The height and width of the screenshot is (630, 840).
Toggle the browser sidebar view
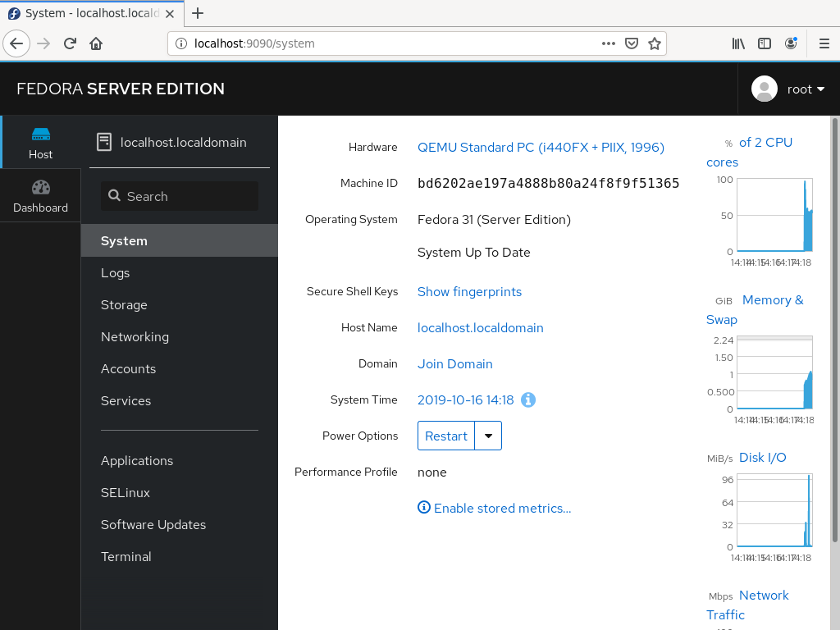coord(765,43)
